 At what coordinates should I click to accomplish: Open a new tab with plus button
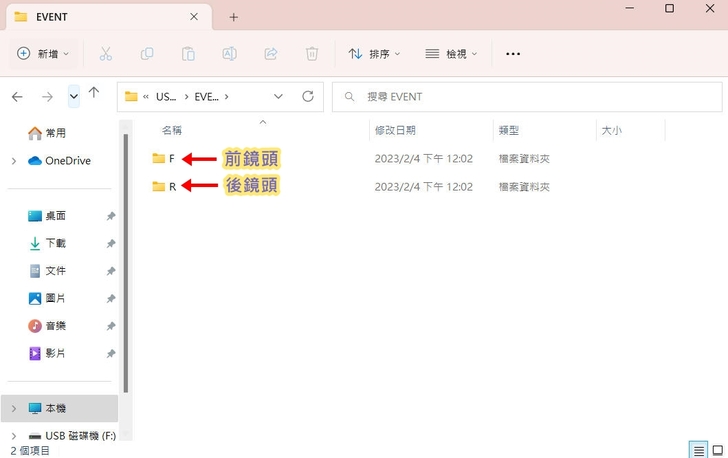tap(234, 17)
